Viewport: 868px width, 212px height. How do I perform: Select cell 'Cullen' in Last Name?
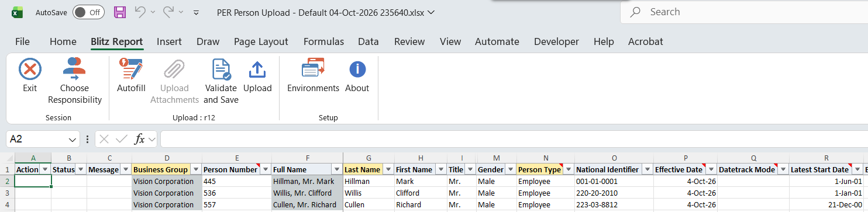368,204
